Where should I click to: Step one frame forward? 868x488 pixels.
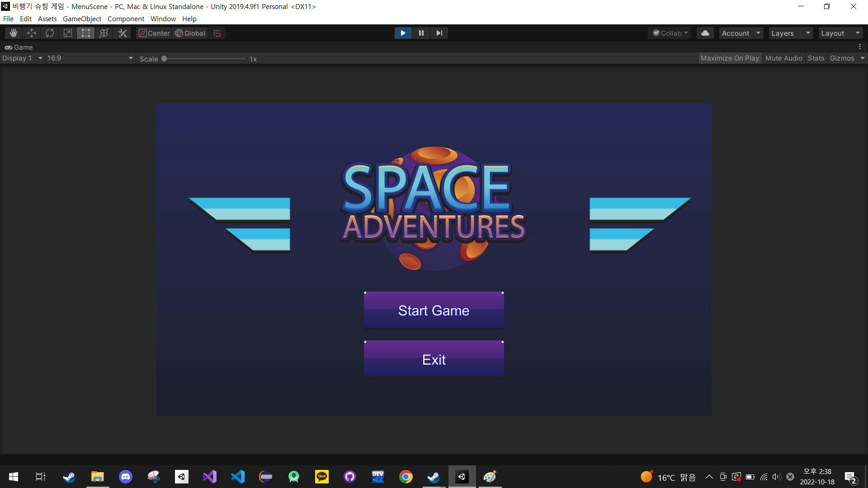(439, 33)
